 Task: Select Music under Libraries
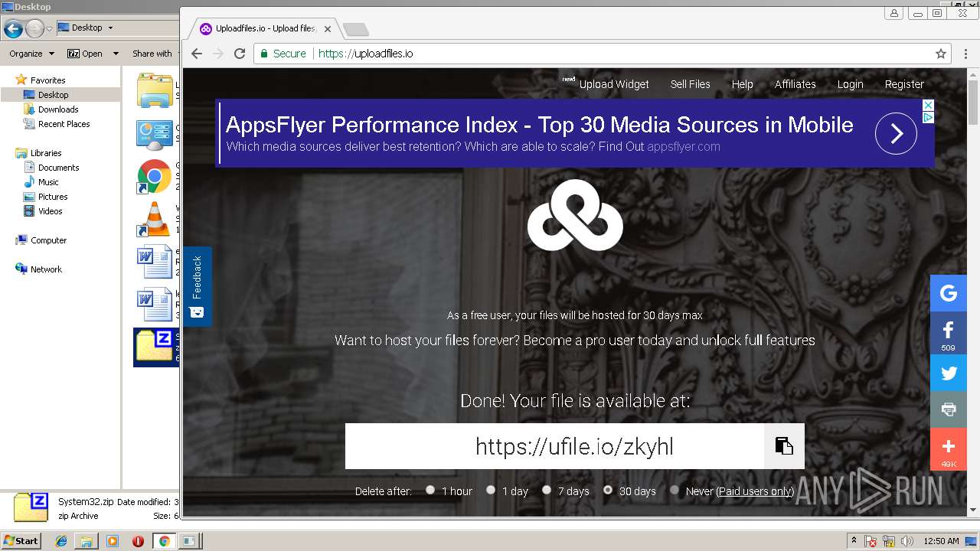[x=48, y=182]
